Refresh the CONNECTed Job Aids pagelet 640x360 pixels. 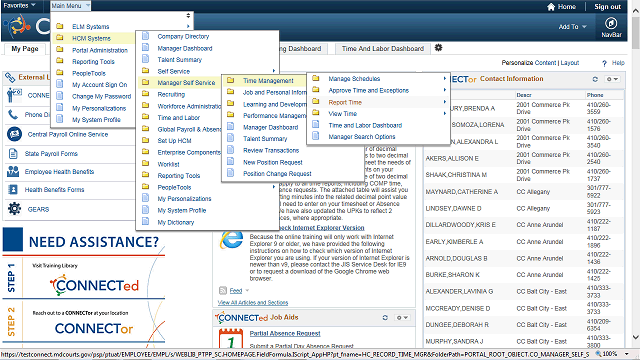[385, 318]
